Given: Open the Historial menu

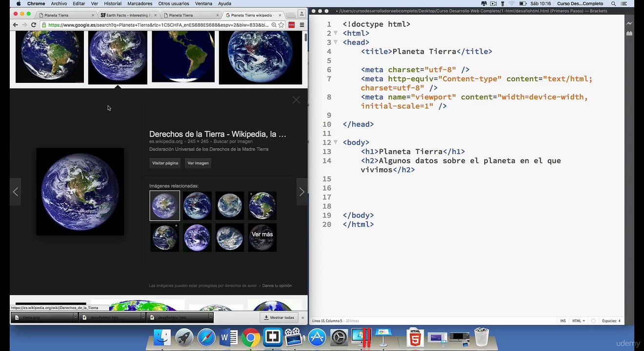Looking at the screenshot, I should tap(113, 3).
